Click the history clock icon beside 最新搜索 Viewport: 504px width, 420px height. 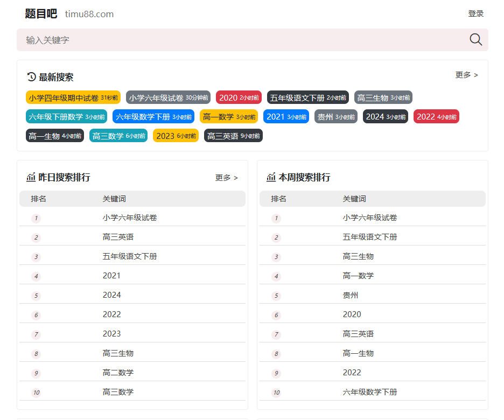coord(31,77)
